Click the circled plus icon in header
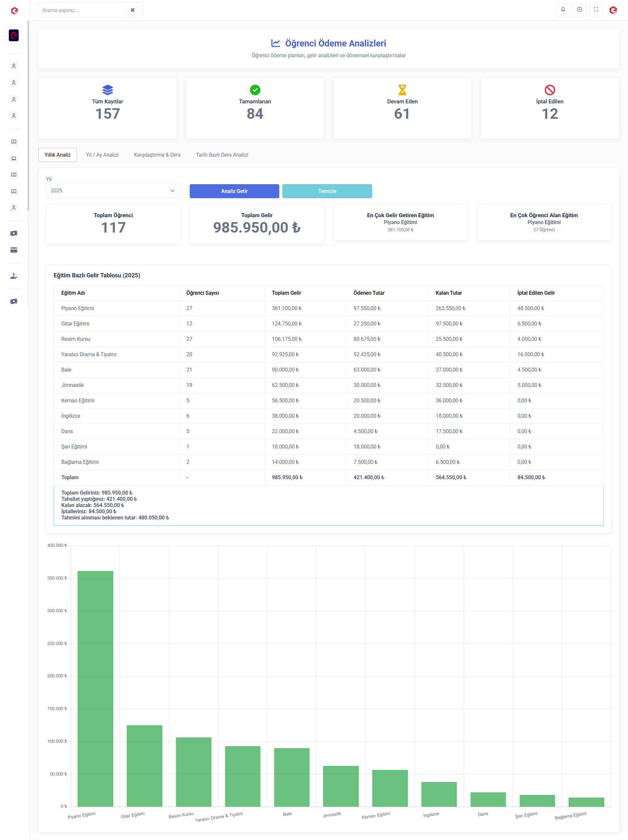This screenshot has width=628, height=840. (579, 10)
